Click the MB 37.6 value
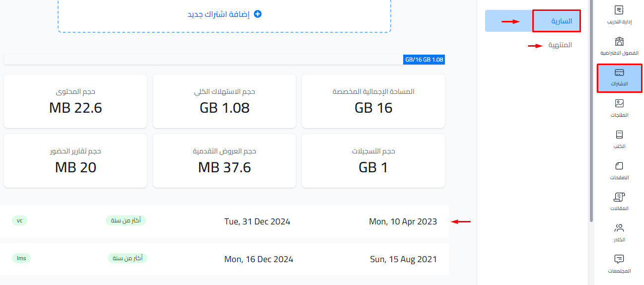Screen dimensions: 644x285 click(x=224, y=167)
